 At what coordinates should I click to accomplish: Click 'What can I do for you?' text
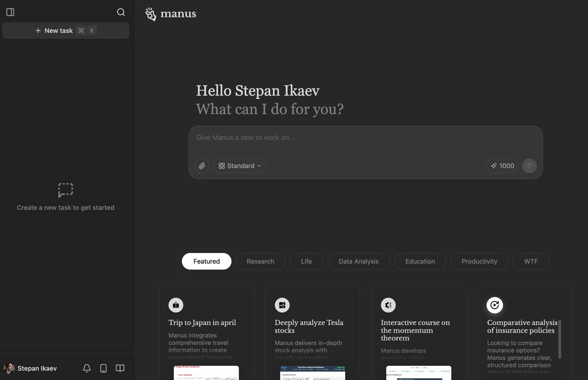point(270,109)
